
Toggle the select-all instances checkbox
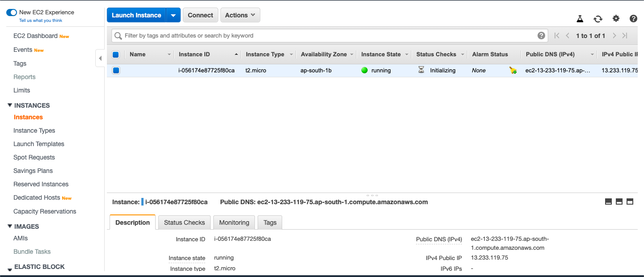[116, 55]
